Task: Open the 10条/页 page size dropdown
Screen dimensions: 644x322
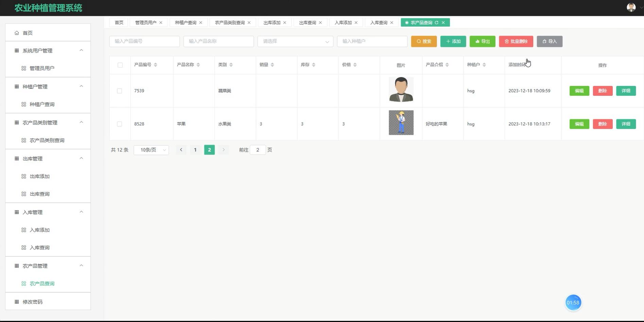Action: click(x=151, y=149)
